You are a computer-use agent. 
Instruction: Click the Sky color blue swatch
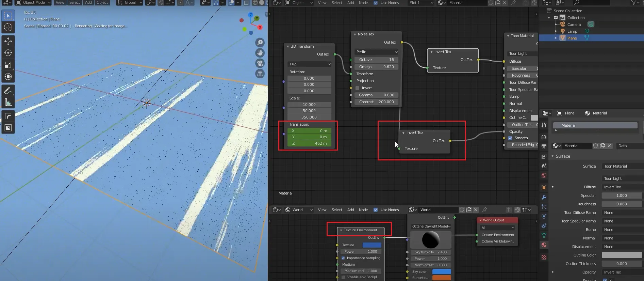coord(441,272)
